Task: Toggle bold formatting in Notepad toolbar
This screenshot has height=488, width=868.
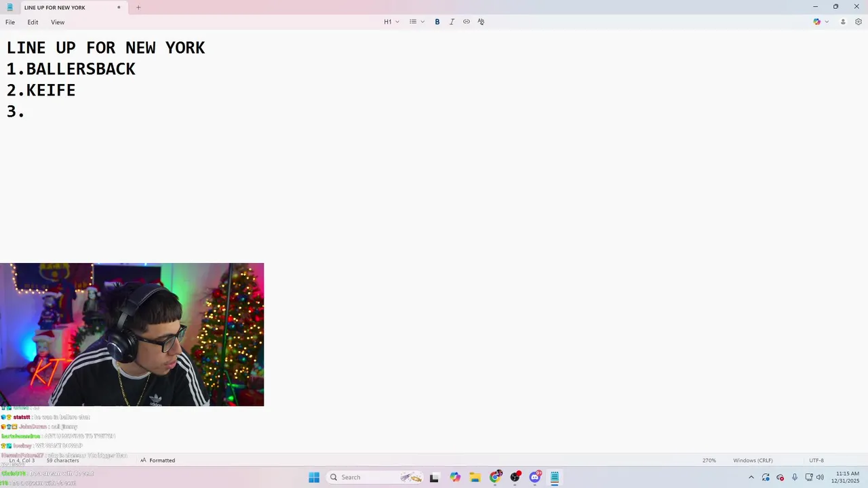Action: 437,22
